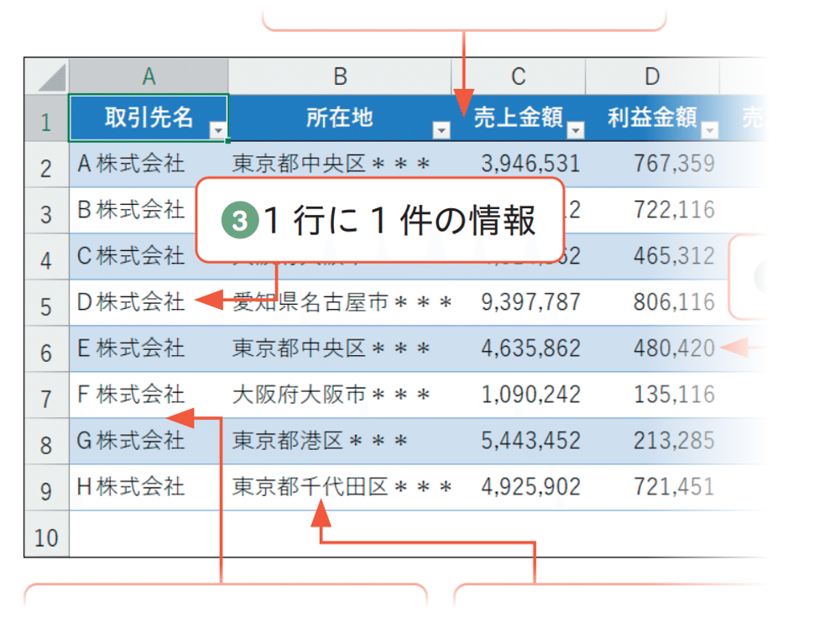Click the 利益金額 header cell
The width and height of the screenshot is (840, 628).
tap(652, 118)
